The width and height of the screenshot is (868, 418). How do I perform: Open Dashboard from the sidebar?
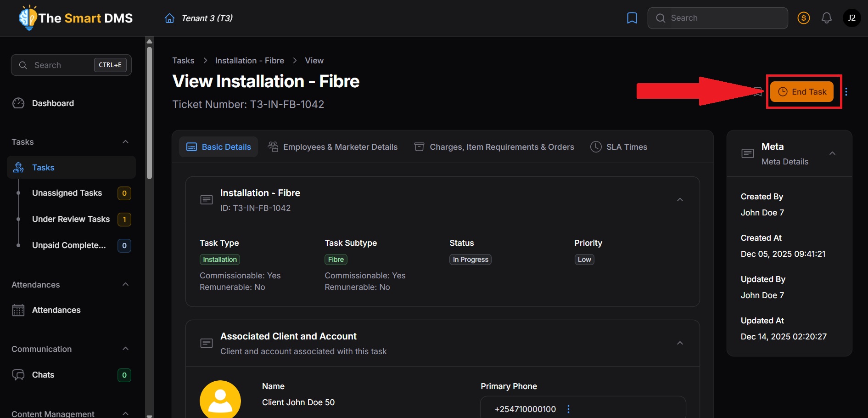coord(53,103)
